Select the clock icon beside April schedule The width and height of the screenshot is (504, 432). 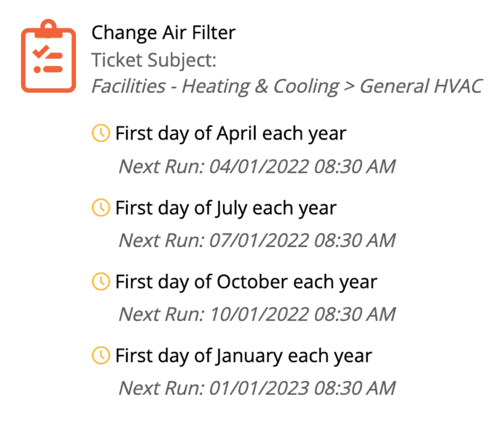[x=101, y=133]
